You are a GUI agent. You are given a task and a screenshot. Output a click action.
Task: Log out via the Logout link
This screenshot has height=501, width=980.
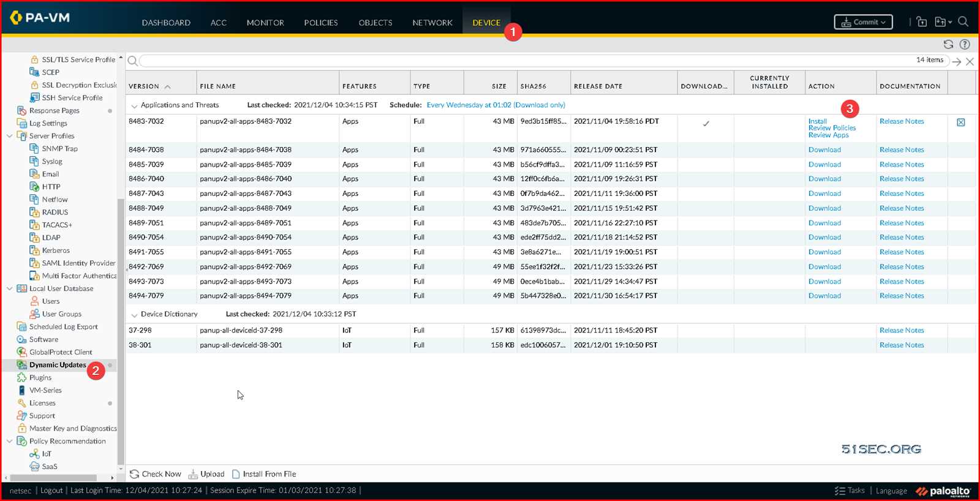[x=51, y=491]
